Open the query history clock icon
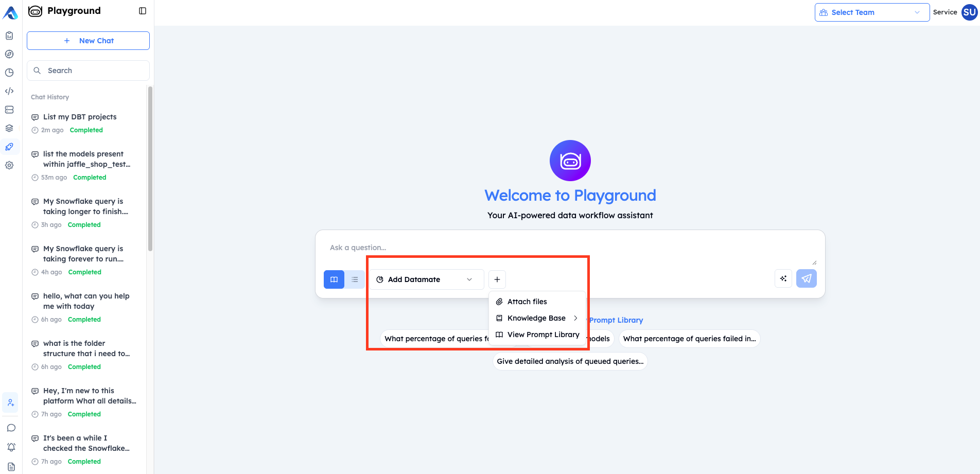Image resolution: width=980 pixels, height=474 pixels. (9, 73)
